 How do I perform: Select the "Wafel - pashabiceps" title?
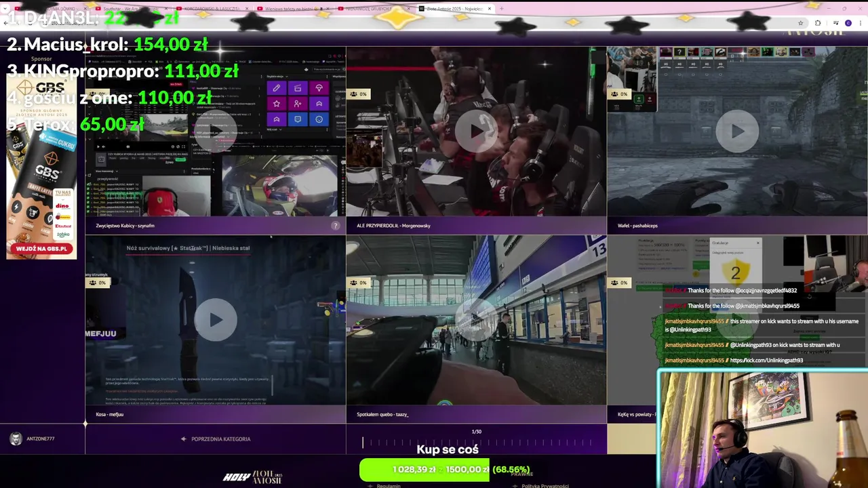pyautogui.click(x=637, y=226)
